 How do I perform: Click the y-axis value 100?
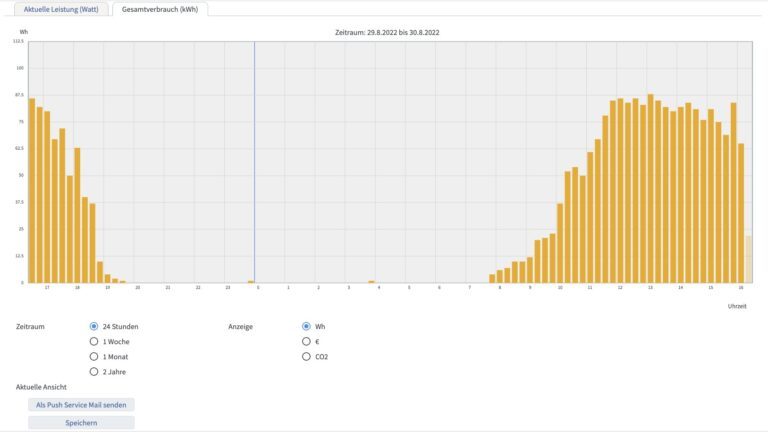click(20, 68)
